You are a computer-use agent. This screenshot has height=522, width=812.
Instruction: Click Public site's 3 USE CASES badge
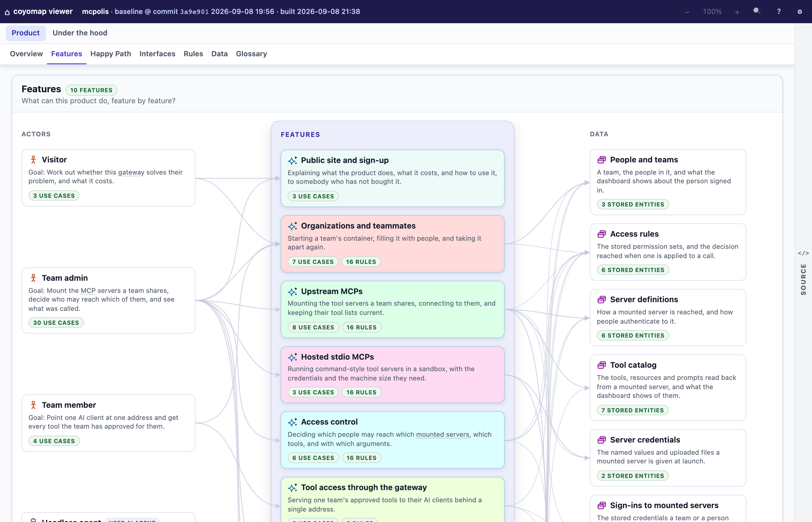tap(313, 196)
